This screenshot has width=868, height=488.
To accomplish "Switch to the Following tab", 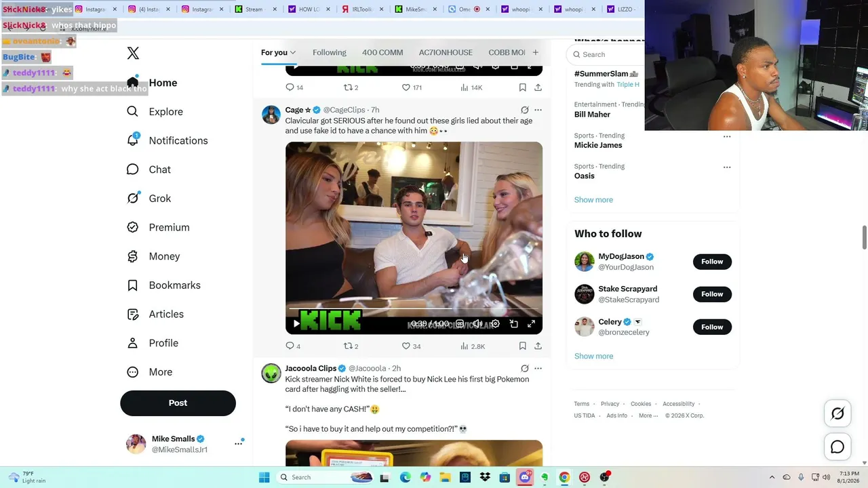I will (x=330, y=53).
